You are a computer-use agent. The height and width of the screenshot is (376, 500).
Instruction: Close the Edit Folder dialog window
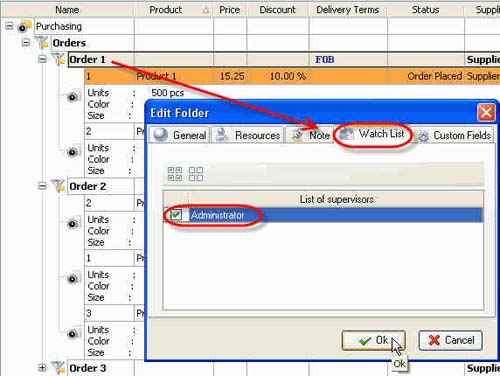pyautogui.click(x=486, y=113)
